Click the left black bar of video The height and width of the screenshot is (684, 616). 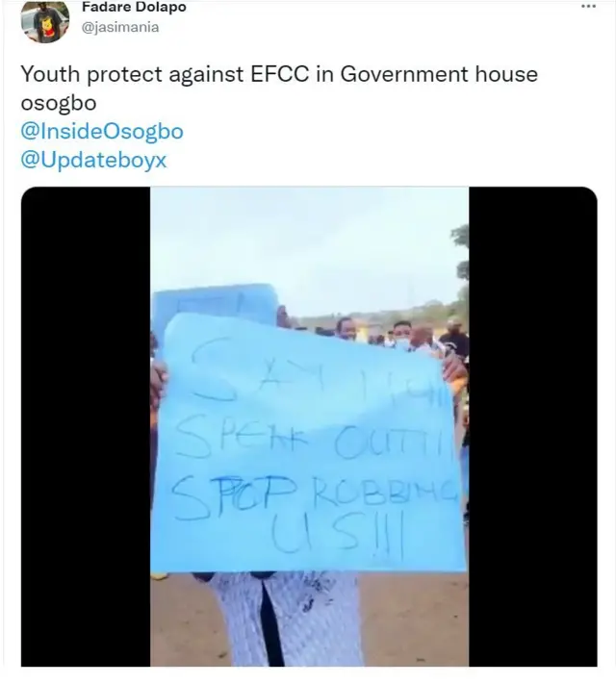point(86,426)
